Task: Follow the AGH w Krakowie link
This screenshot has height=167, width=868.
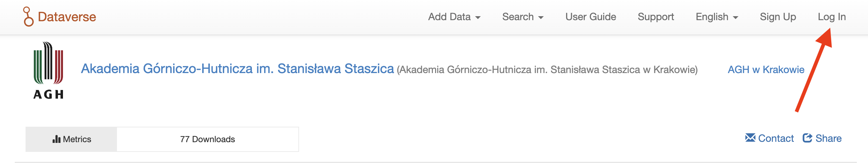Action: point(766,69)
